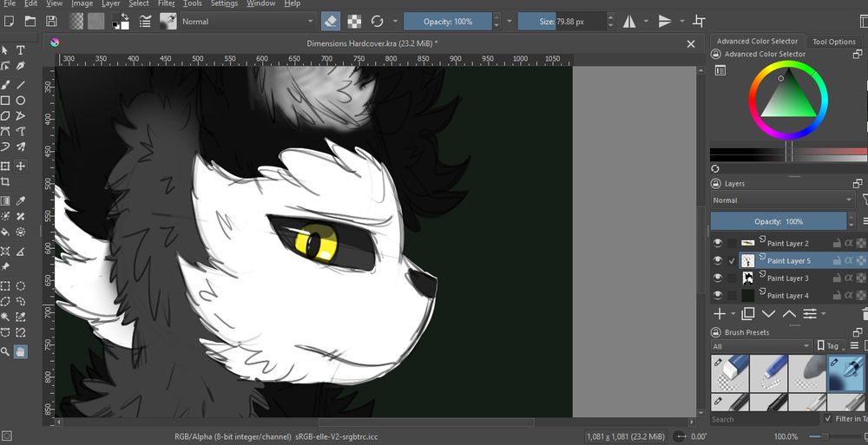Click the brush Opacity 100% slider
The height and width of the screenshot is (445, 868).
448,21
